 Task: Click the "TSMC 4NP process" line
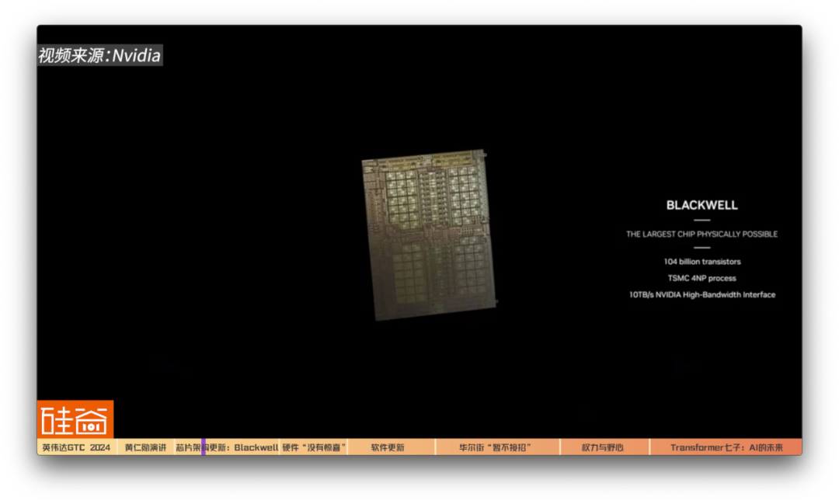pos(701,278)
